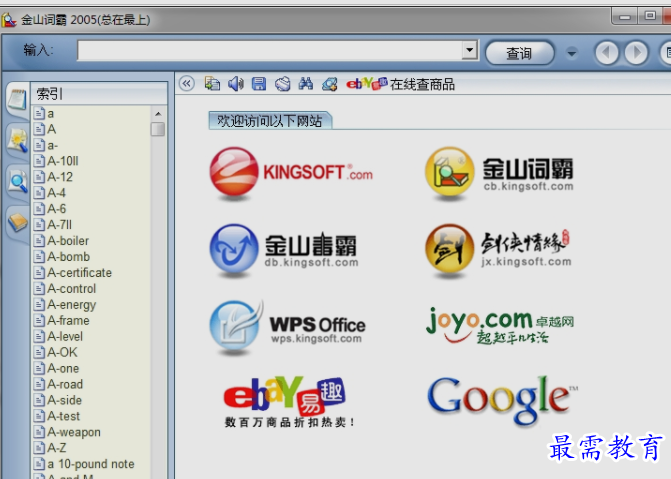Viewport: 671px width, 479px height.
Task: Open the 金山毒霸 db.kingsoft.com link
Action: coord(283,249)
